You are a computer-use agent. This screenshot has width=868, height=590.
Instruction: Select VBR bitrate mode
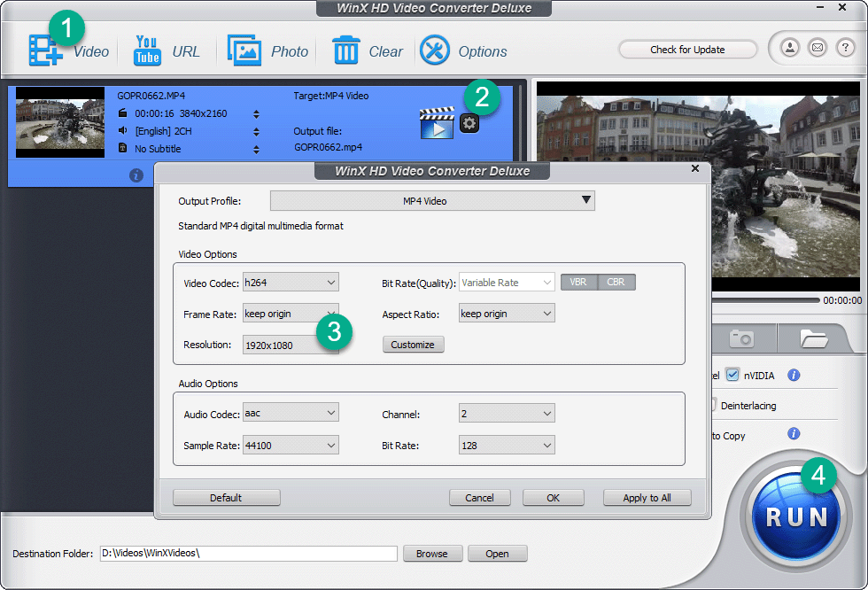click(x=579, y=283)
